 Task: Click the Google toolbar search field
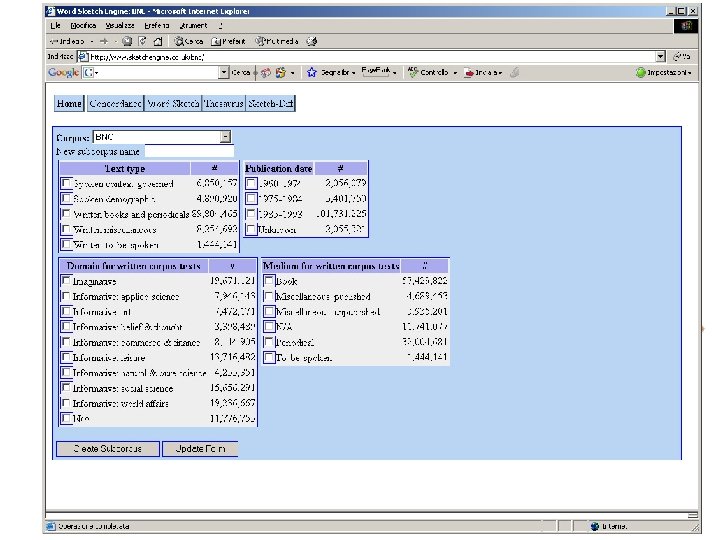156,73
